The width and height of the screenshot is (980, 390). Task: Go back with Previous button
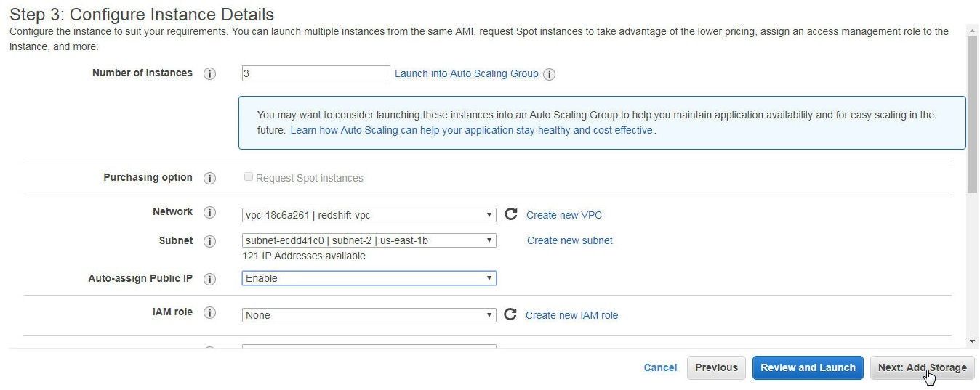click(717, 367)
